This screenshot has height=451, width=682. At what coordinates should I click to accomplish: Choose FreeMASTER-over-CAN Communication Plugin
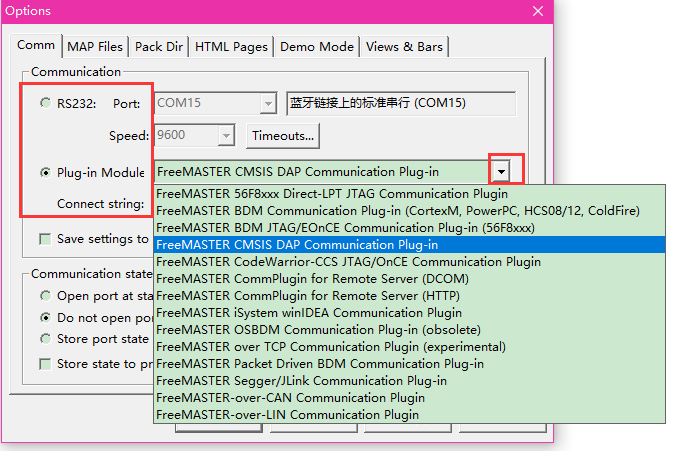point(410,397)
